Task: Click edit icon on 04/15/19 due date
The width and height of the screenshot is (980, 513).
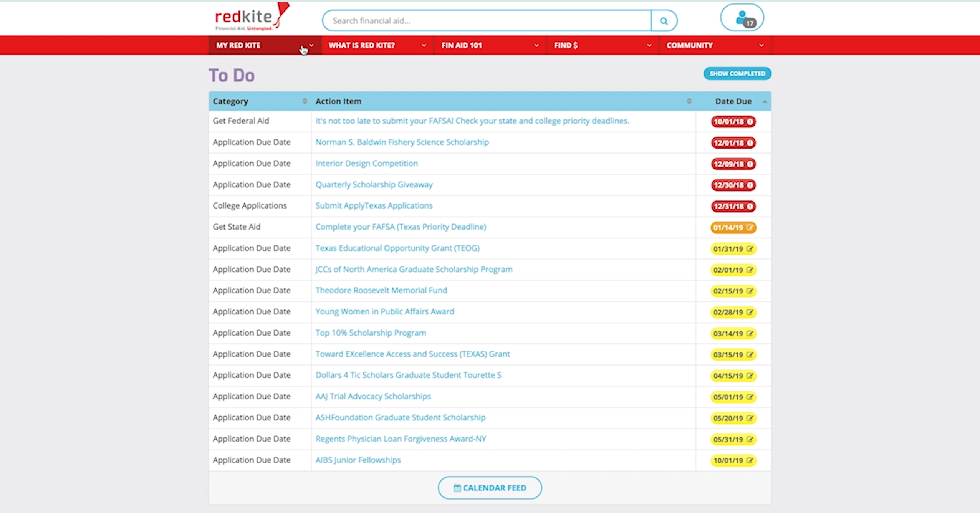Action: point(750,376)
